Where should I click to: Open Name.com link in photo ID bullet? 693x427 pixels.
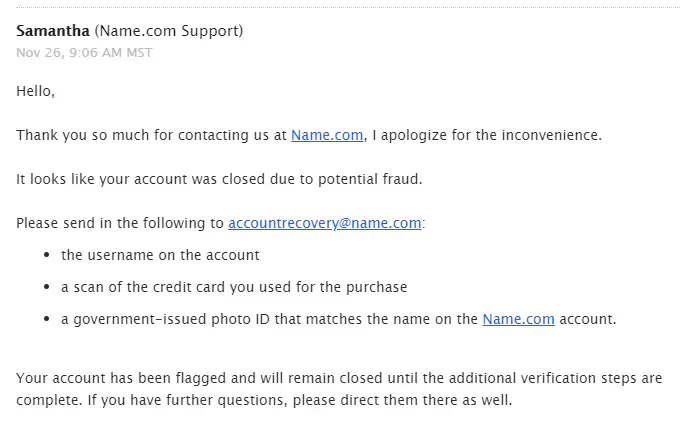click(518, 319)
